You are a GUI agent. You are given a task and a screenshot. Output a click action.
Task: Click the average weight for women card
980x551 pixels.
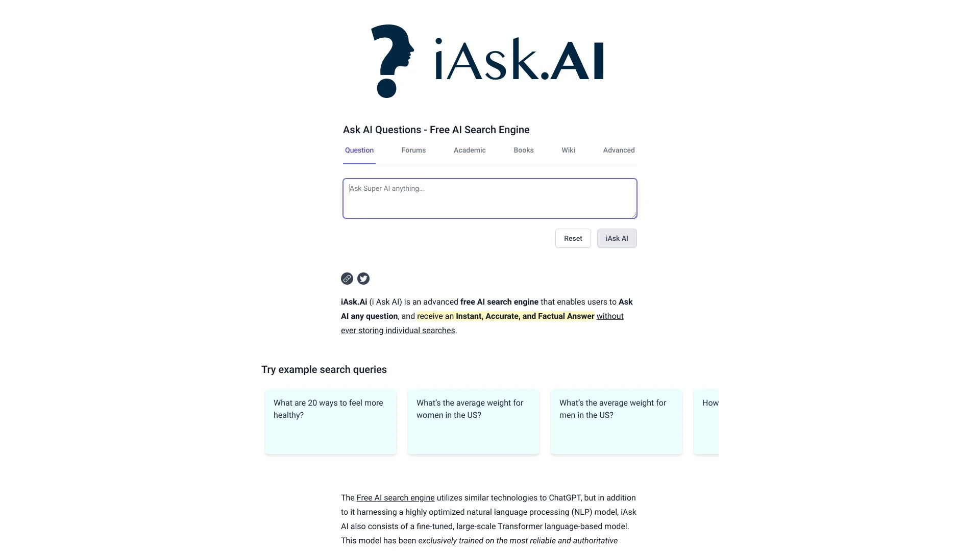pos(473,422)
